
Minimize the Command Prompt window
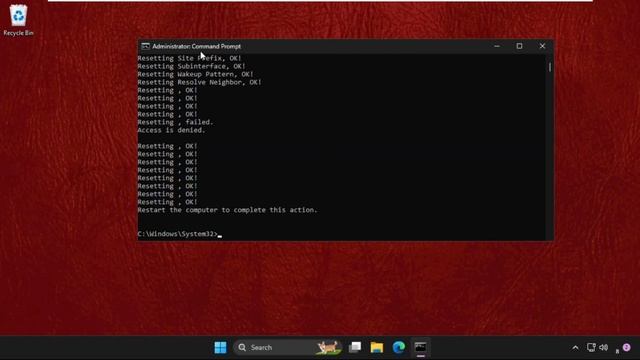(x=497, y=46)
